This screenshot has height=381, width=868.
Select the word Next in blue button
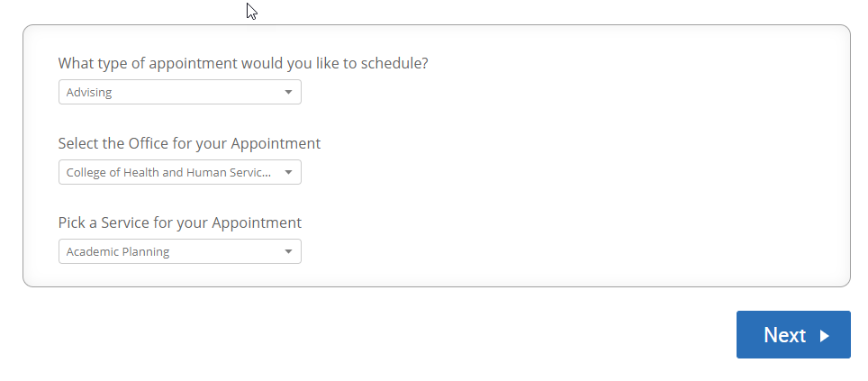[x=784, y=335]
